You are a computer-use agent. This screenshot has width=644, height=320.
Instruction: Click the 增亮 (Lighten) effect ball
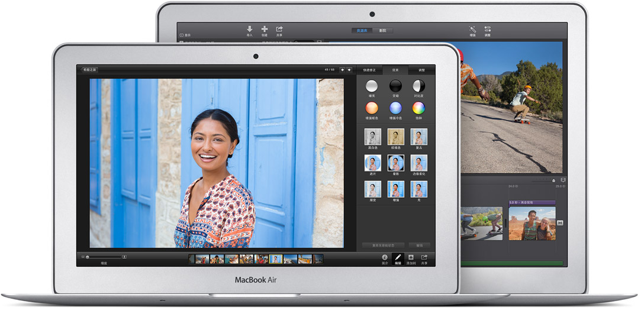(372, 86)
